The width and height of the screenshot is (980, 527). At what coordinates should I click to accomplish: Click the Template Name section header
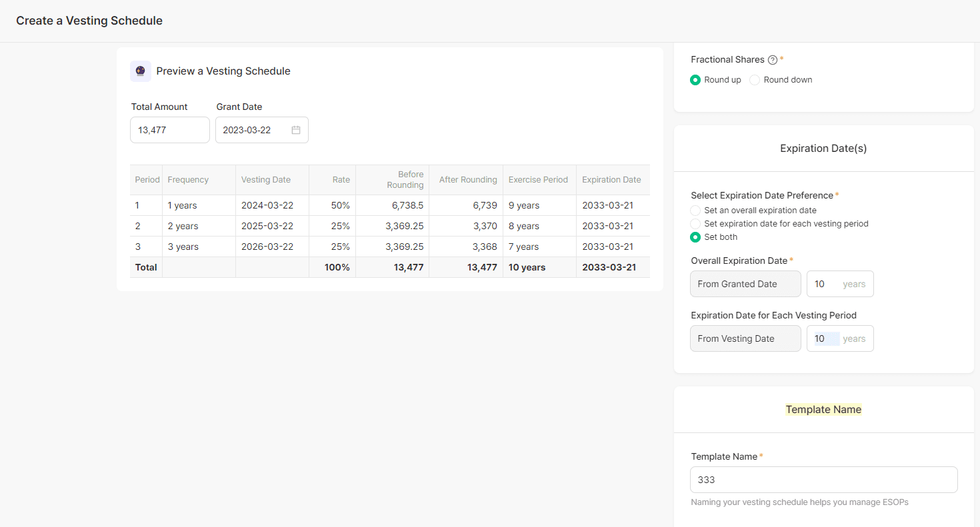[823, 409]
